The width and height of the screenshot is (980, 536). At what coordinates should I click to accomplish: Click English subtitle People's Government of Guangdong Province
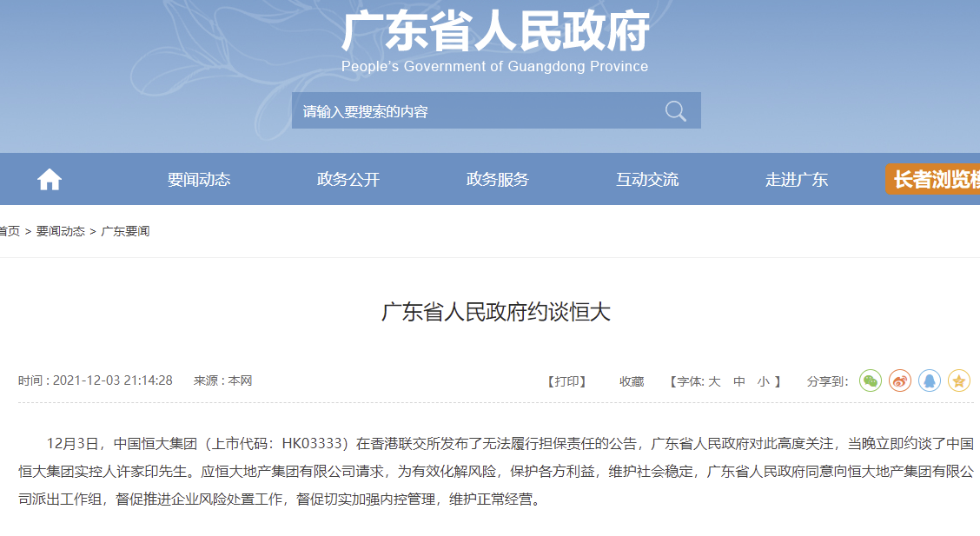pyautogui.click(x=494, y=66)
